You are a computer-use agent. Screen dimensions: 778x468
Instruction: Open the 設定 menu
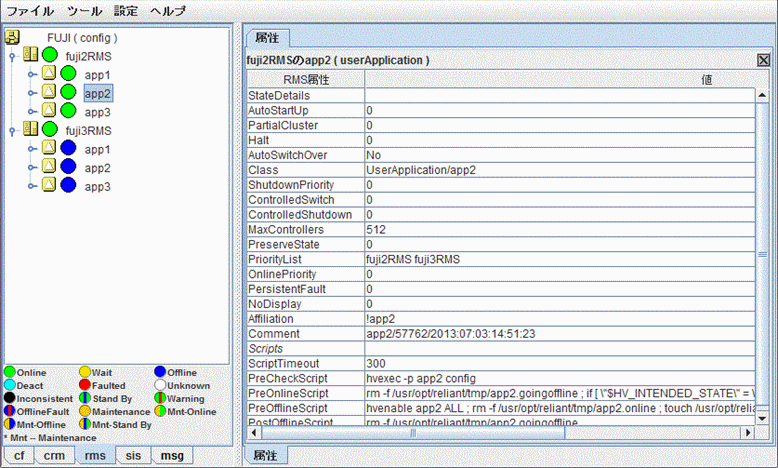pos(126,11)
